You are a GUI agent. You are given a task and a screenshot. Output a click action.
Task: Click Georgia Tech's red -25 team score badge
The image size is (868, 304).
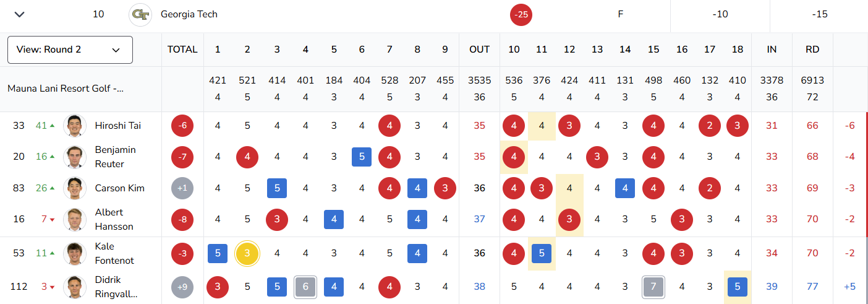(x=521, y=14)
